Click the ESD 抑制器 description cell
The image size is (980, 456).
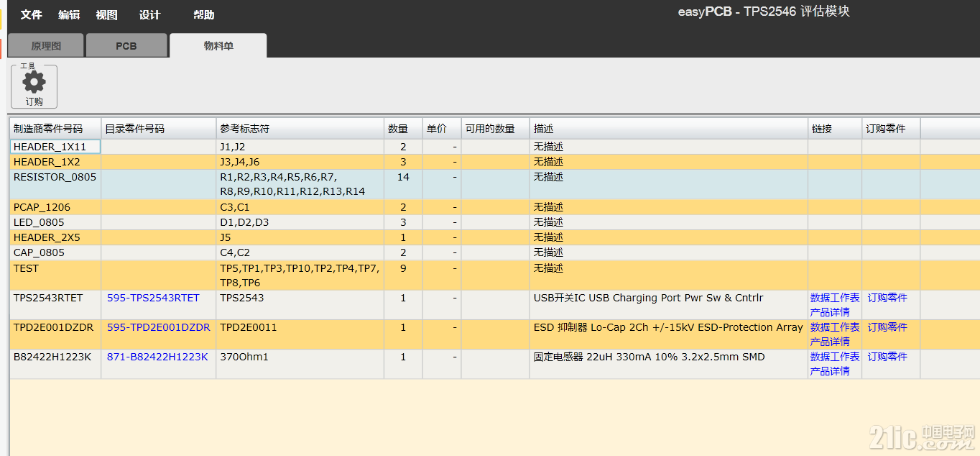669,334
